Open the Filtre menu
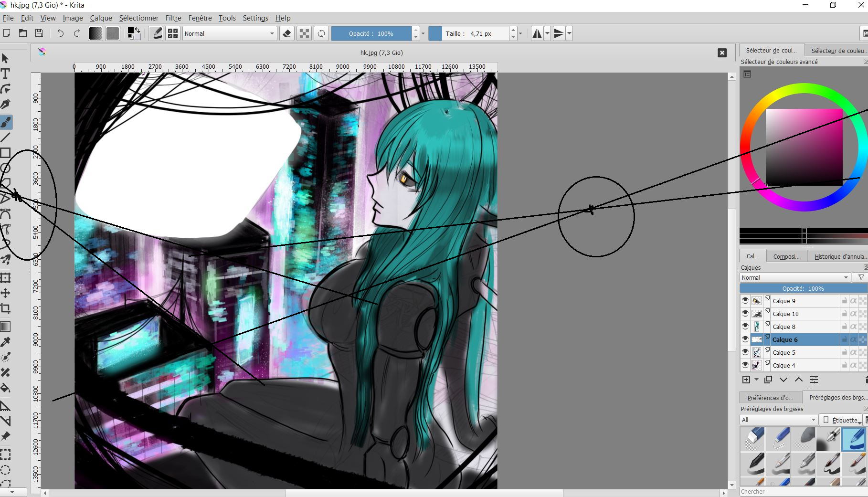The width and height of the screenshot is (868, 497). coord(173,18)
